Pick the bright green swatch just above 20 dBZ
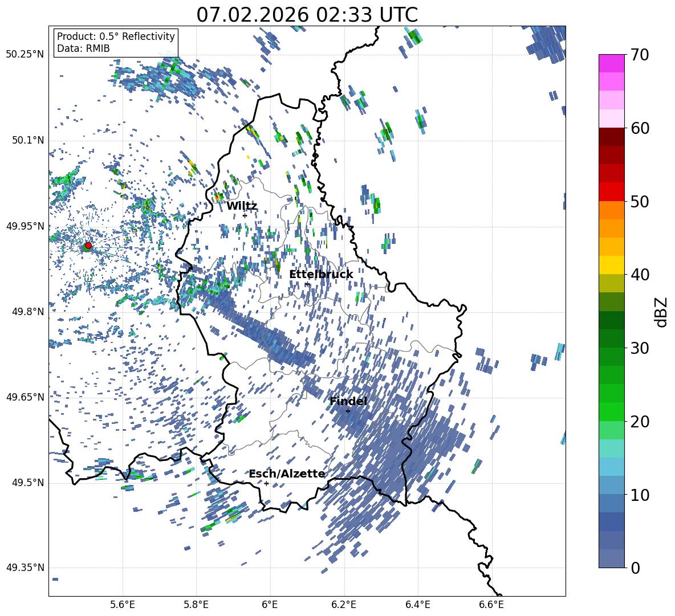The image size is (675, 616). 611,411
